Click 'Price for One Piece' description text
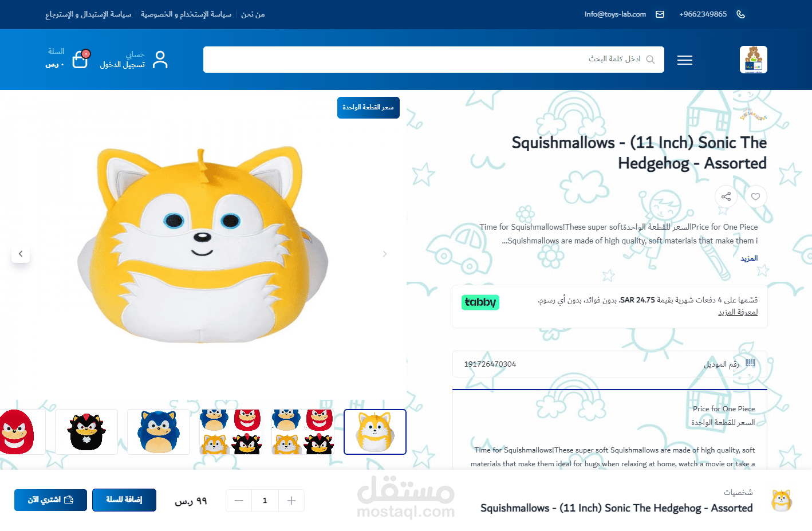The width and height of the screenshot is (812, 531). 724,408
